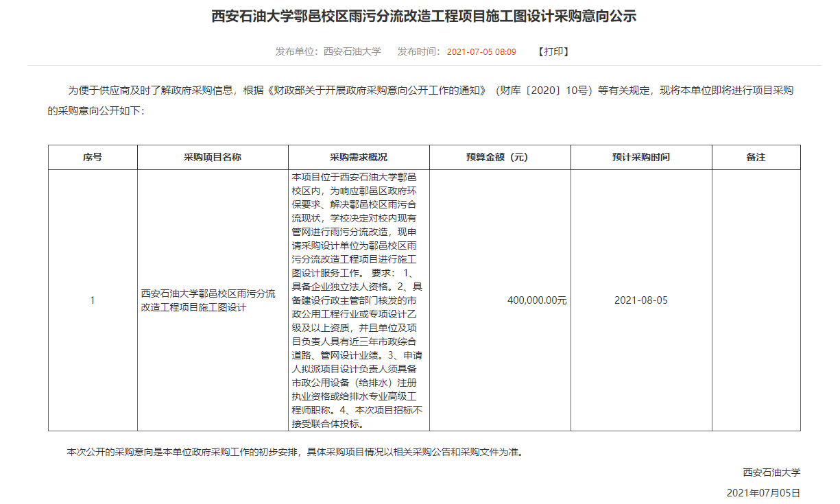Click the footer date 2021年07月05日
Viewport: 840px width, 504px height.
tap(763, 493)
